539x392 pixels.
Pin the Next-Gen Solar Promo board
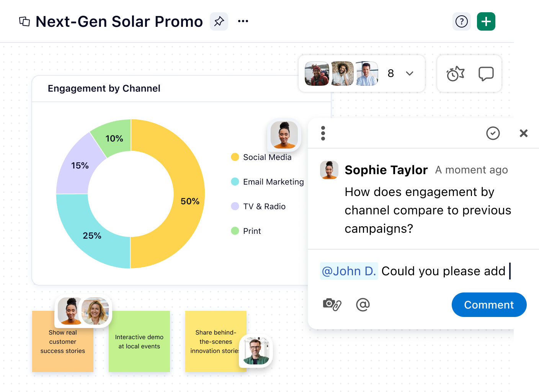[x=219, y=21]
